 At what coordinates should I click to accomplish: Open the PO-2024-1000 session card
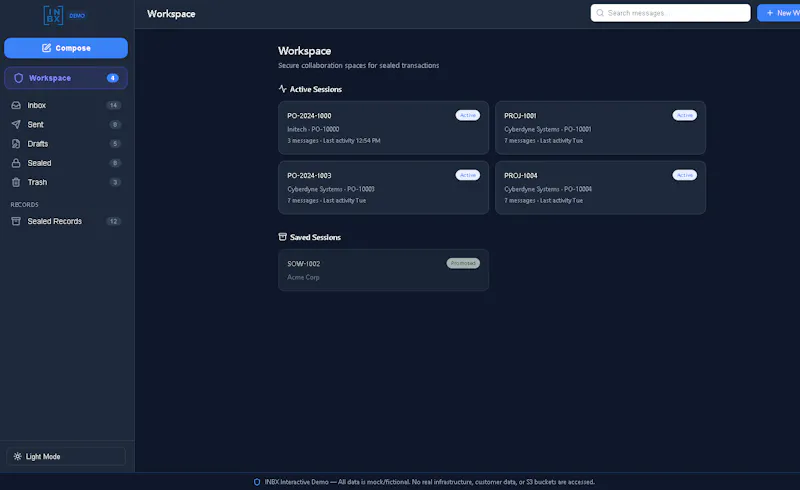383,128
